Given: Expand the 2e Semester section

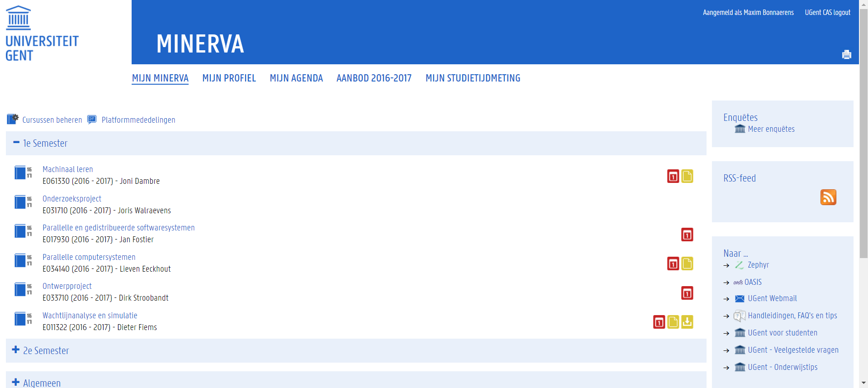Looking at the screenshot, I should [16, 350].
